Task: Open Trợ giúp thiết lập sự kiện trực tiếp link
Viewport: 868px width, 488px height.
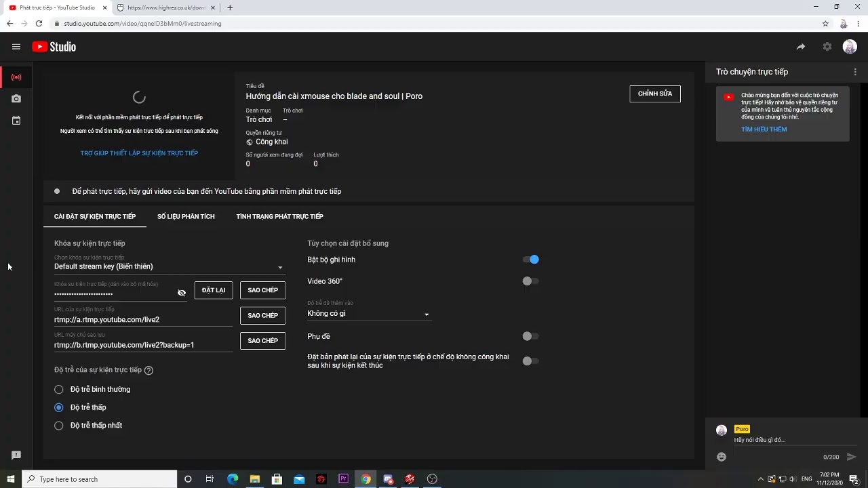Action: click(139, 153)
